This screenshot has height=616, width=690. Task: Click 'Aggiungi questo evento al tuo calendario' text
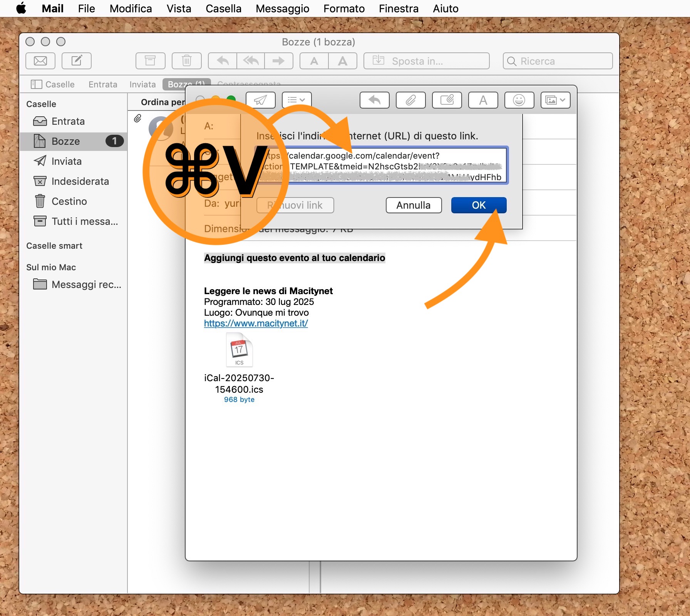(295, 258)
